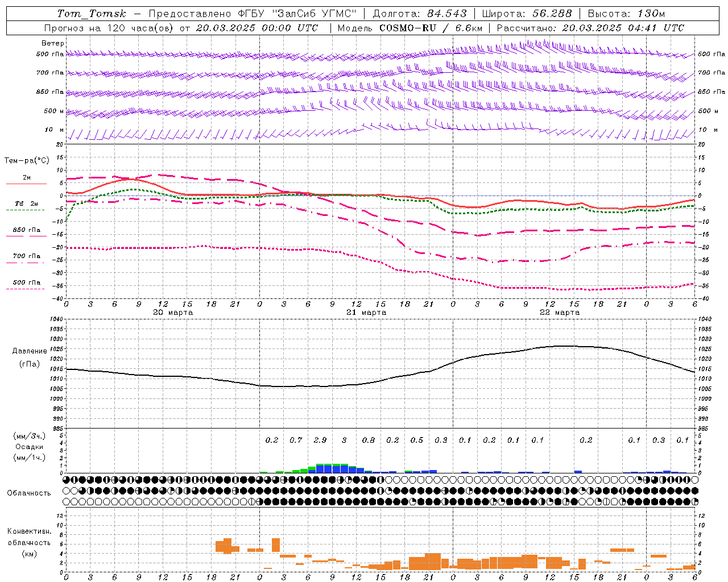The width and height of the screenshot is (728, 582).
Task: Click the '(мм/1ч.)' precipitation unit label
Action: [28, 458]
